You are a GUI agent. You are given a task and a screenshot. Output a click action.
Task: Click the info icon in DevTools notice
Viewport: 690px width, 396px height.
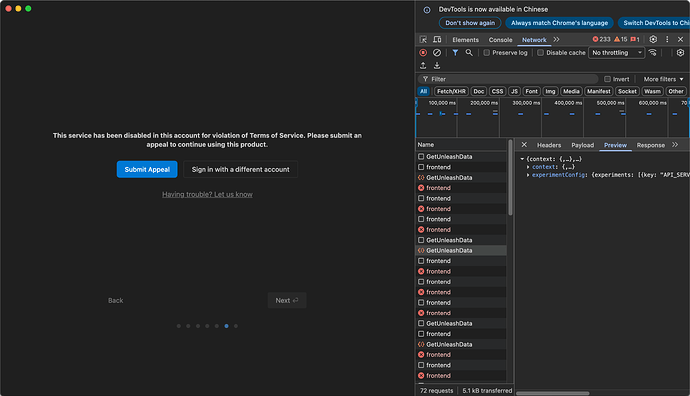click(427, 10)
